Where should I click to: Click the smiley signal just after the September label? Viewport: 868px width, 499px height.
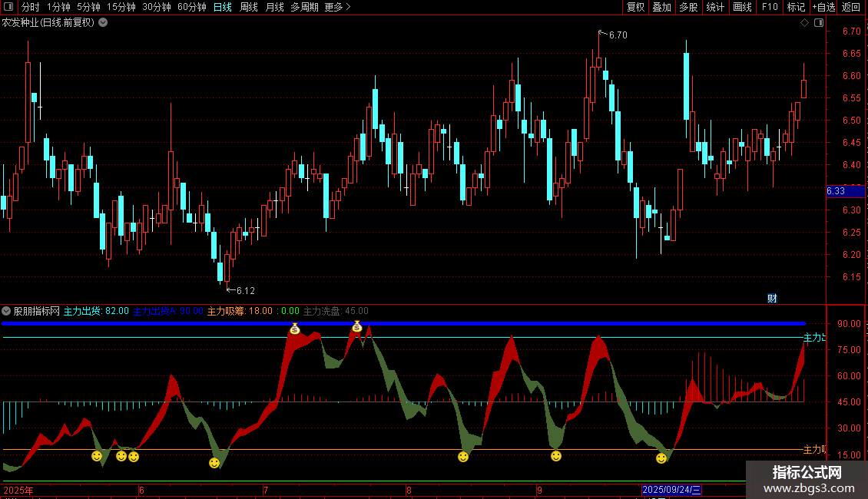556,456
